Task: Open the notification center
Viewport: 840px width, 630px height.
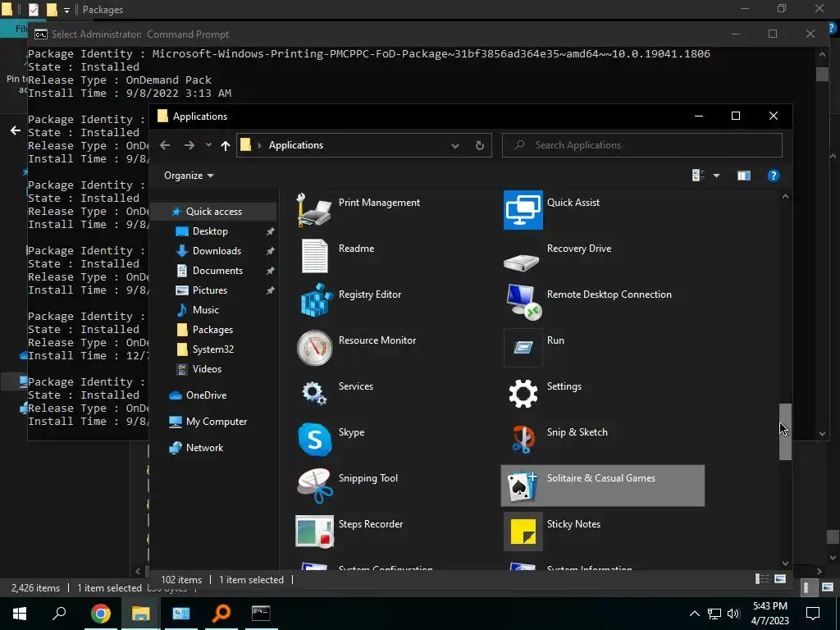Action: coord(813,614)
